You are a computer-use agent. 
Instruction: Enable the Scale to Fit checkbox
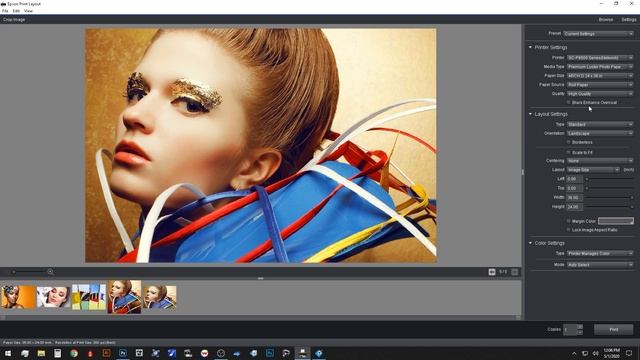click(569, 152)
